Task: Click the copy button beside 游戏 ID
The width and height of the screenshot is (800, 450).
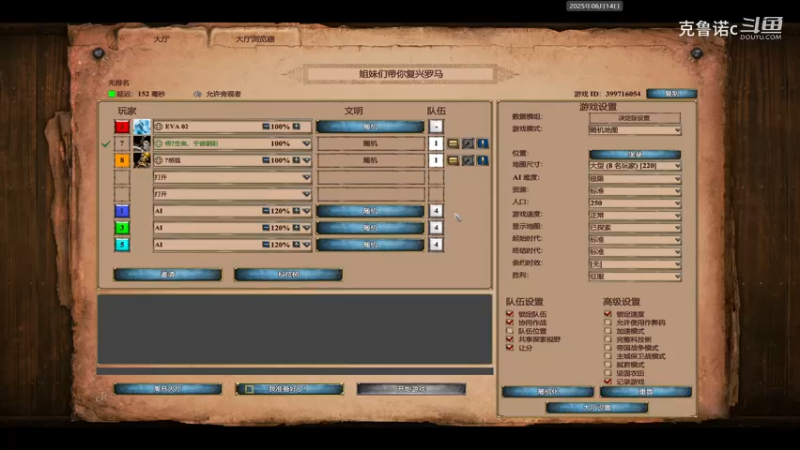Action: tap(671, 94)
